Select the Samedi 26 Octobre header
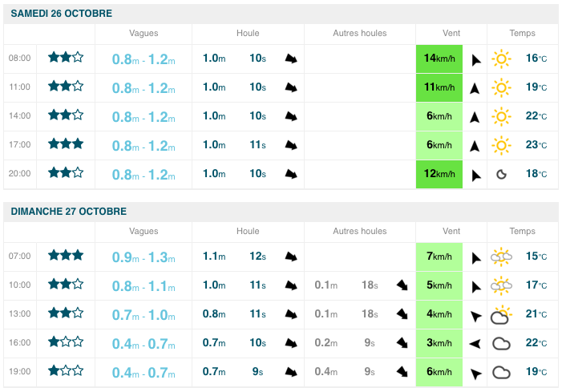Viewport: 562px width, 392px height. pyautogui.click(x=62, y=14)
